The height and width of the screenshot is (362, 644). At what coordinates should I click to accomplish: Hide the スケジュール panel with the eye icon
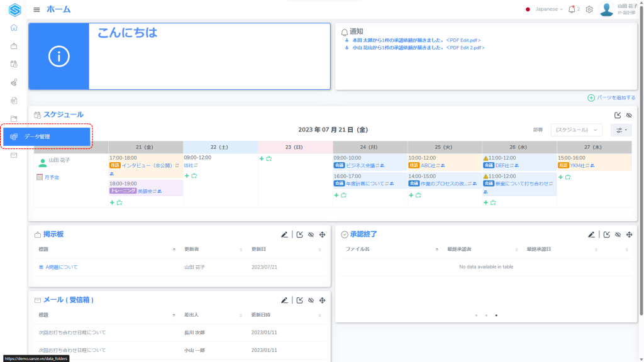tap(629, 115)
